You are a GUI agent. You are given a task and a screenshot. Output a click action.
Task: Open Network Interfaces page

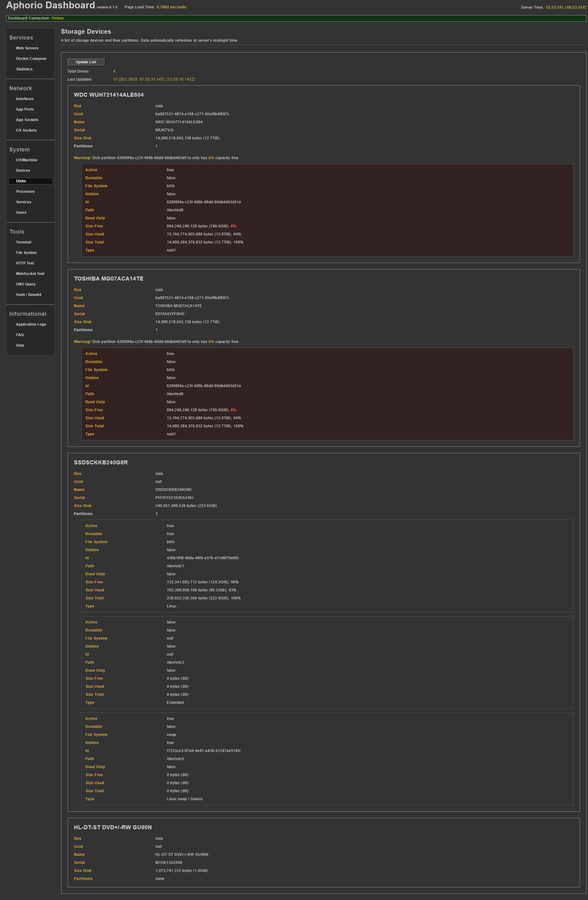point(25,99)
